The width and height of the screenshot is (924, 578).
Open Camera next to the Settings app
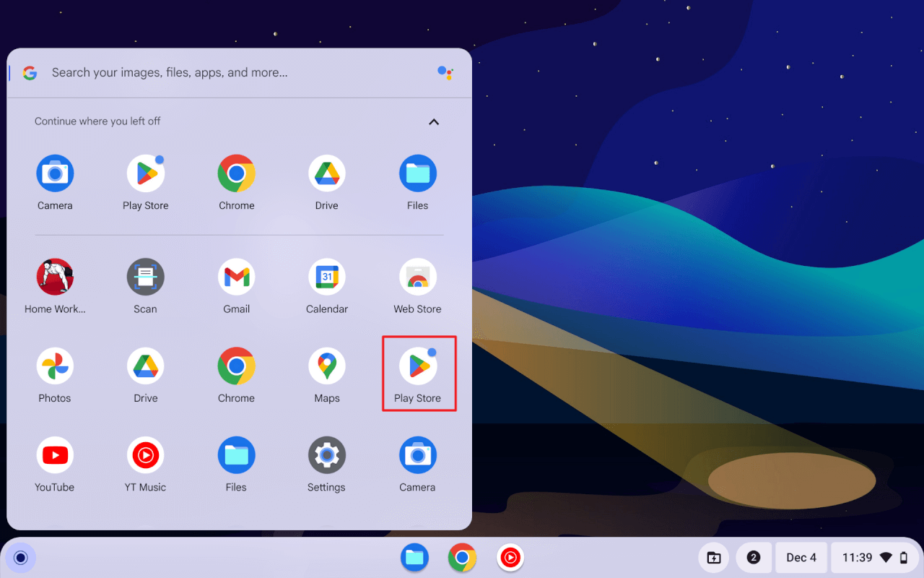417,455
